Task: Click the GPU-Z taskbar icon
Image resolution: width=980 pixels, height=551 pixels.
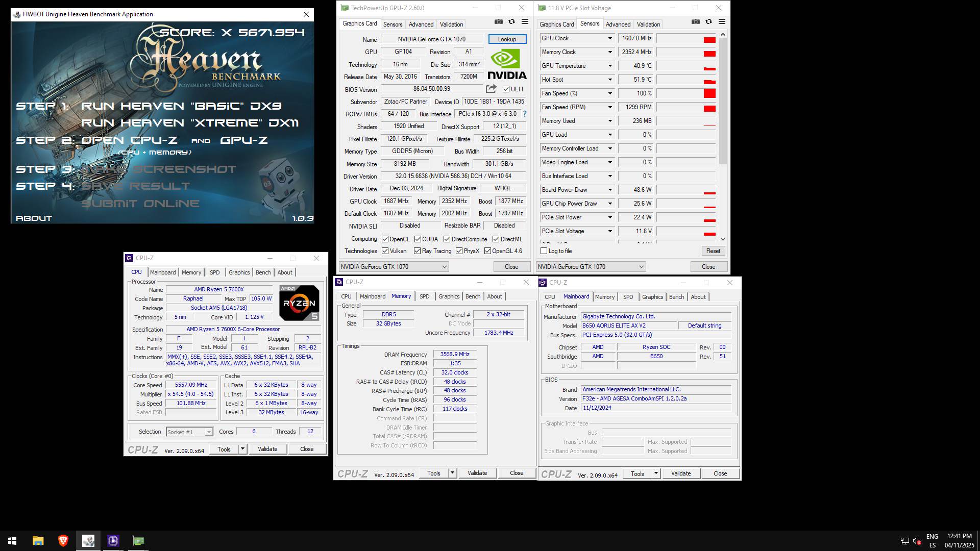Action: pyautogui.click(x=138, y=541)
